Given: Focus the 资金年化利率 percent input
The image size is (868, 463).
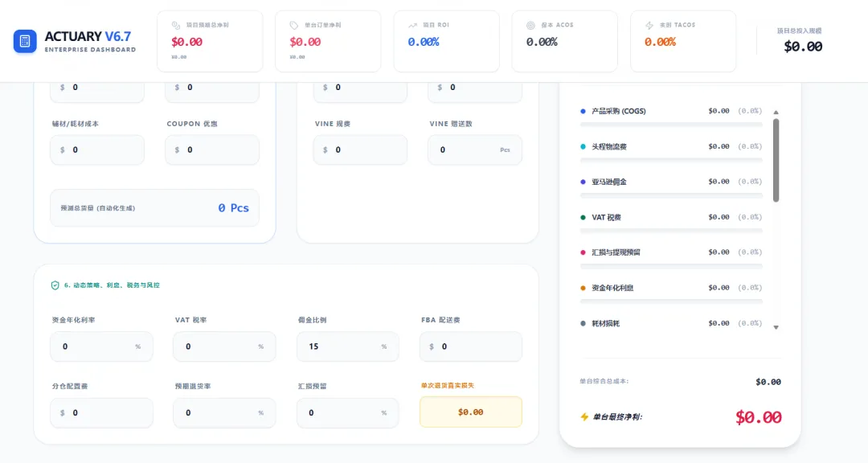Looking at the screenshot, I should point(101,346).
